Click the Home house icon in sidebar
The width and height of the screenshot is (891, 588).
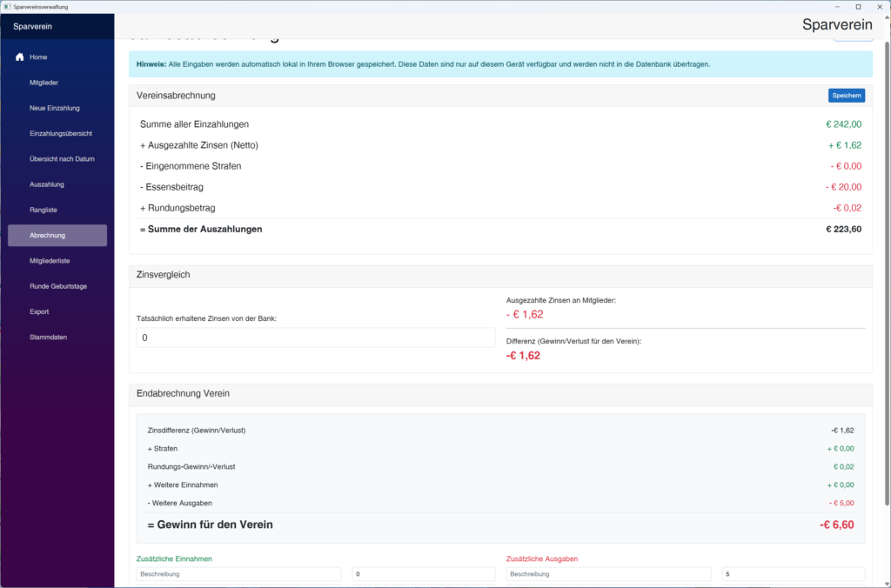20,57
